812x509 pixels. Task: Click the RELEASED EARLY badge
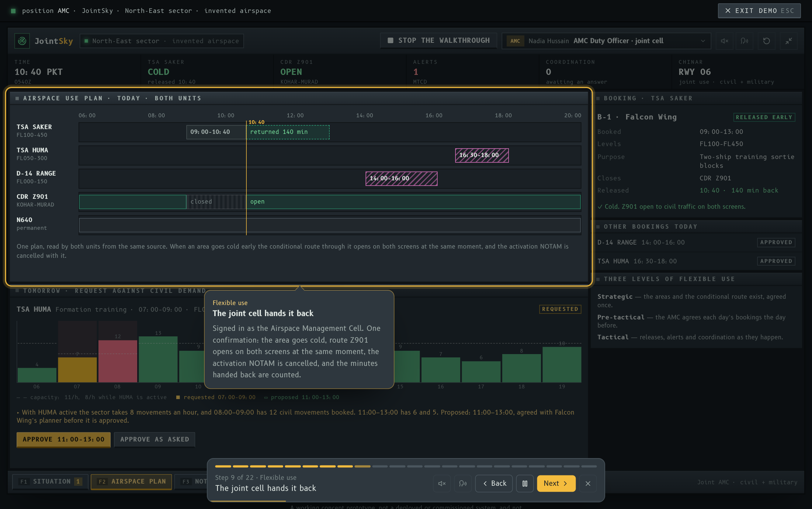764,117
